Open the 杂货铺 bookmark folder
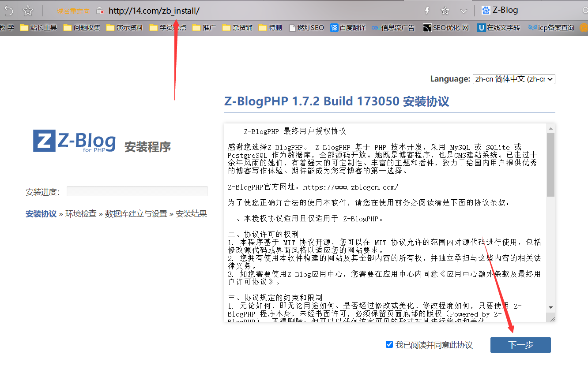The height and width of the screenshot is (373, 588). (237, 27)
